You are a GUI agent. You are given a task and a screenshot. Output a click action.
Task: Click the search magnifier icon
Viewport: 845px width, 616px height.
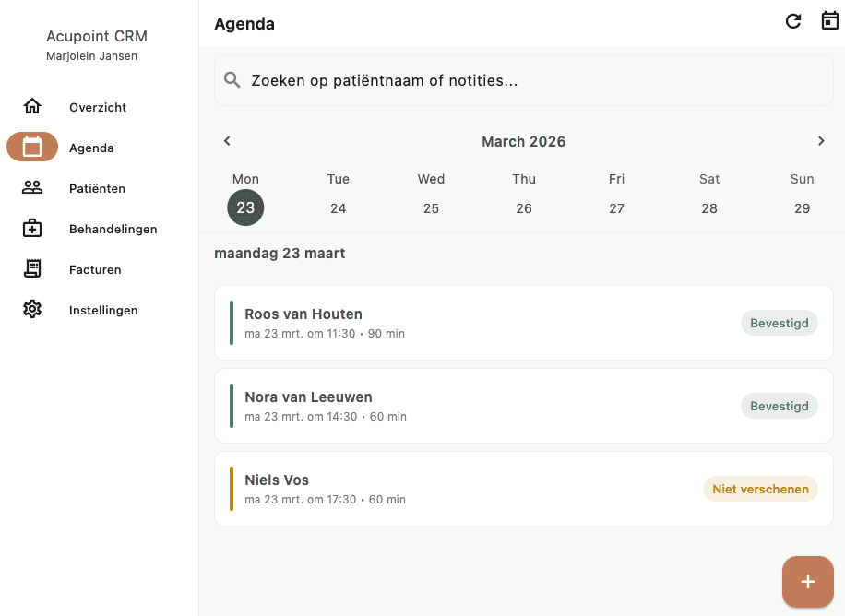click(x=232, y=80)
